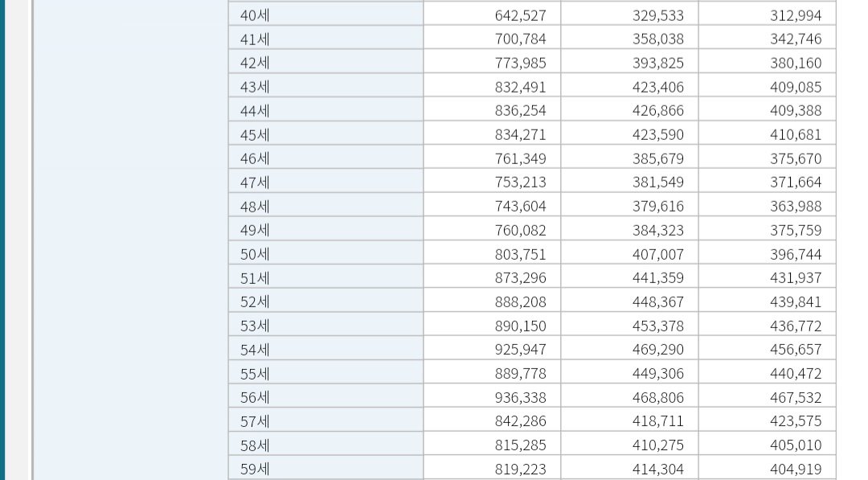Select cell with value 423,406

pos(629,86)
